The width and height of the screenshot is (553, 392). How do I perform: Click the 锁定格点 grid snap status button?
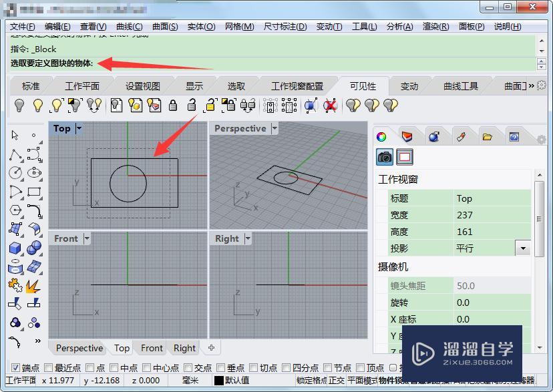coord(312,381)
